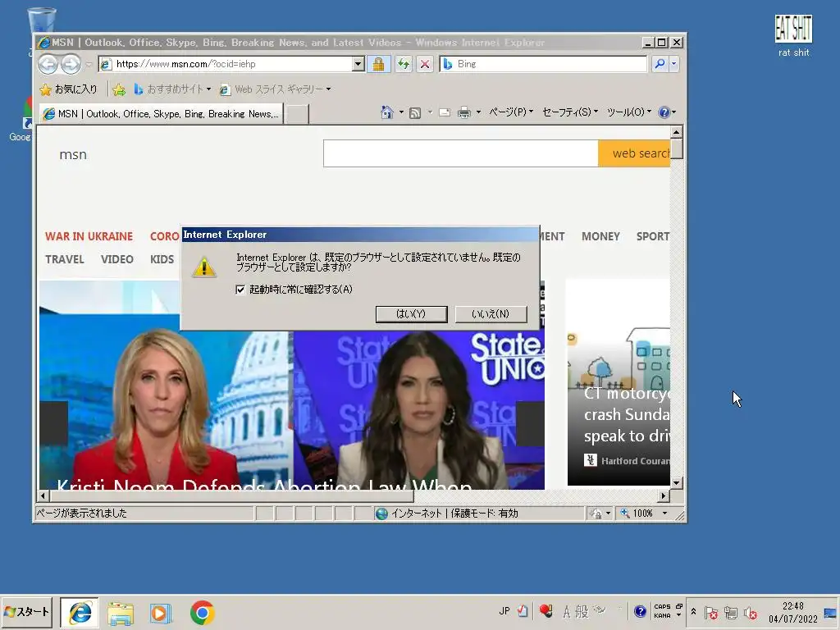The width and height of the screenshot is (840, 630).
Task: Open the MONEY nav link
Action: click(600, 237)
